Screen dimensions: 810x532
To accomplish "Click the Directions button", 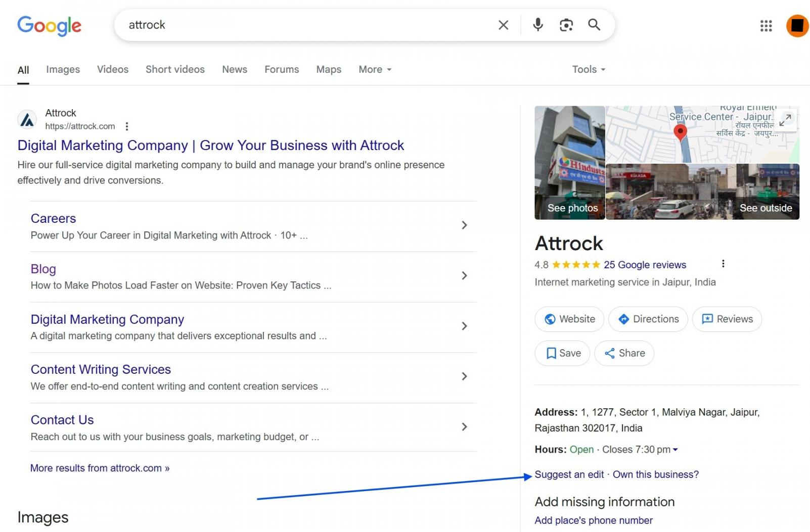I will coord(648,319).
